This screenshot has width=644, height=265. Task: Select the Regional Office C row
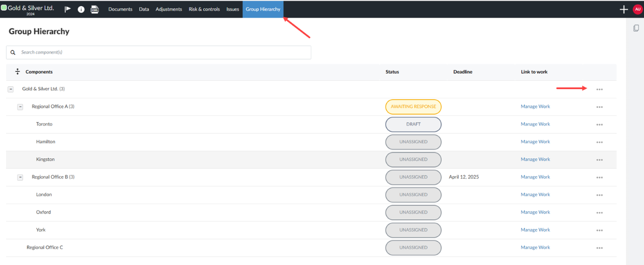(311, 248)
